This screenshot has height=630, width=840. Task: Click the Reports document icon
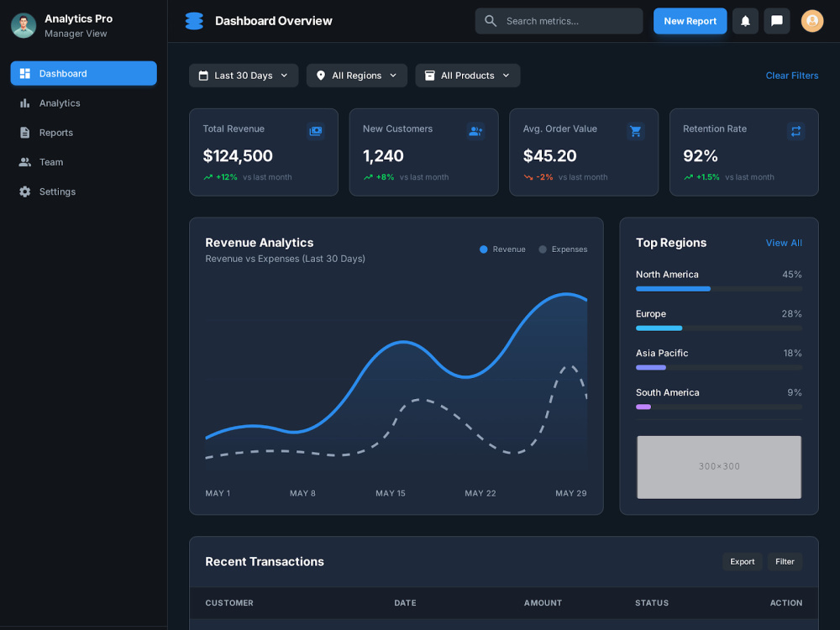tap(24, 133)
